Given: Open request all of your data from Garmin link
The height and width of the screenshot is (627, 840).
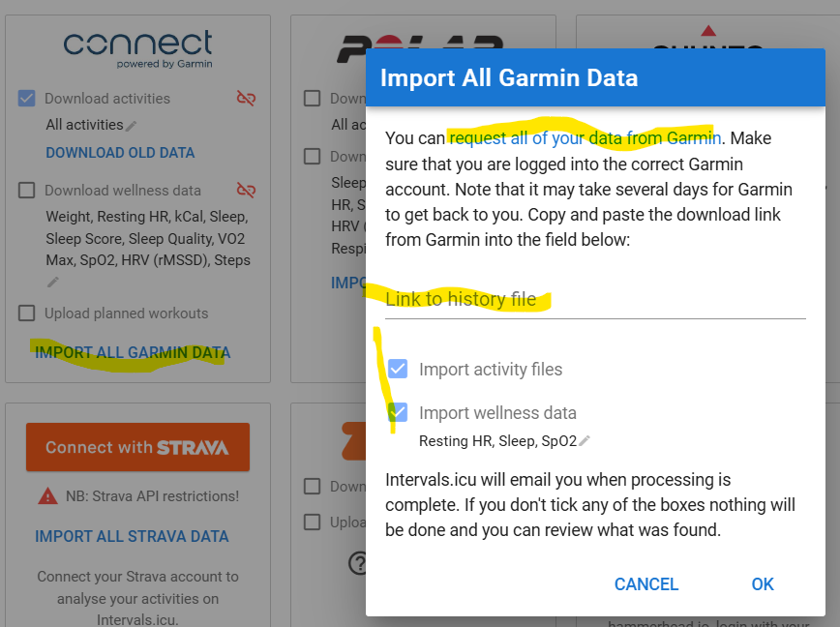Looking at the screenshot, I should click(585, 138).
